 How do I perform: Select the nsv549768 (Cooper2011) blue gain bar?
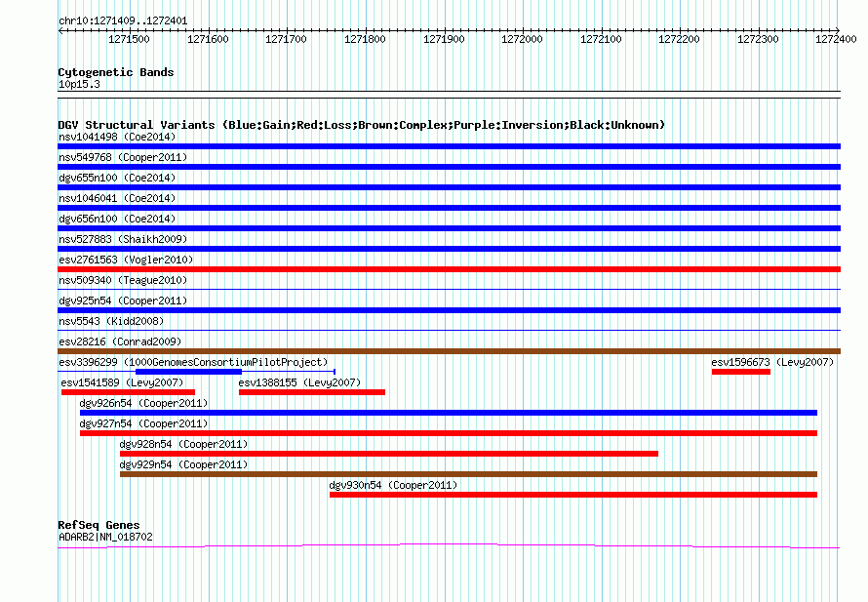point(449,167)
